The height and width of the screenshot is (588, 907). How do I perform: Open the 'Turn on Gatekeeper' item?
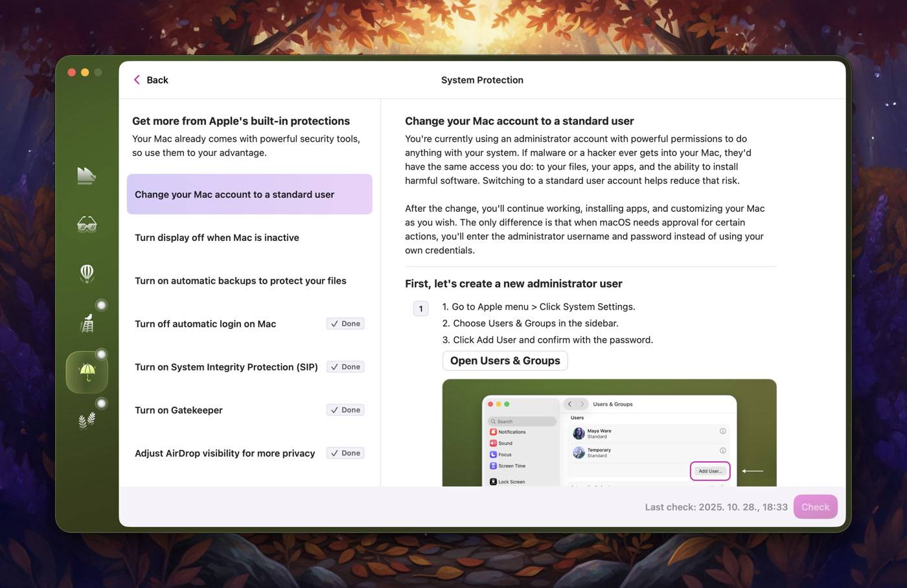coord(249,410)
